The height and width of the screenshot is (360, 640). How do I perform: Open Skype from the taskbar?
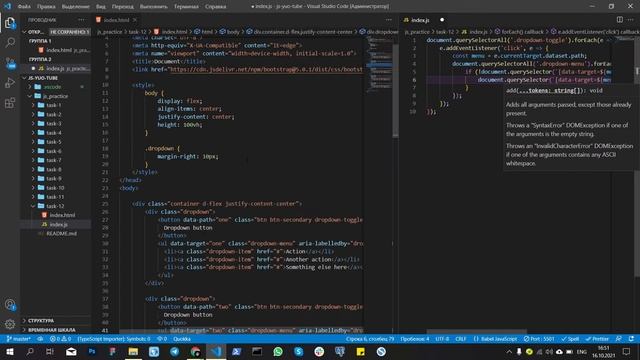[x=299, y=351]
